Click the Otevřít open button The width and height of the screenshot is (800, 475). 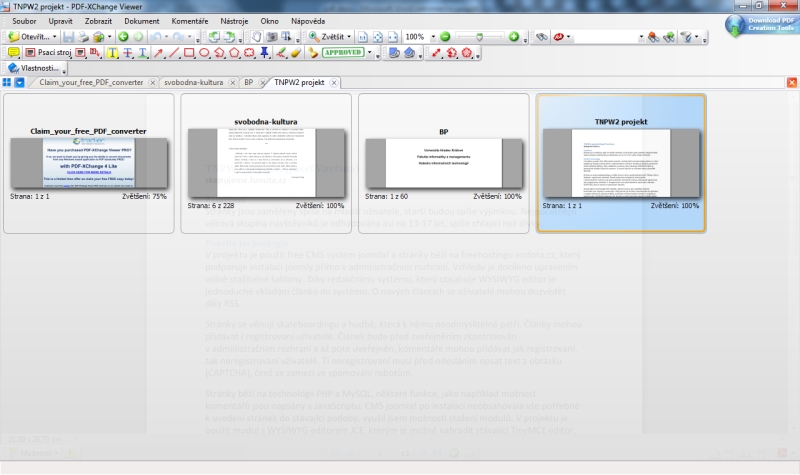[29, 37]
